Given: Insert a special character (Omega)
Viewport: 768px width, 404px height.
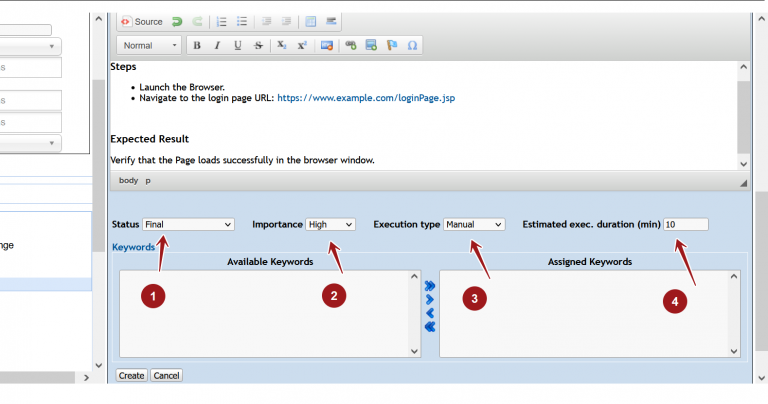Looking at the screenshot, I should pyautogui.click(x=412, y=46).
